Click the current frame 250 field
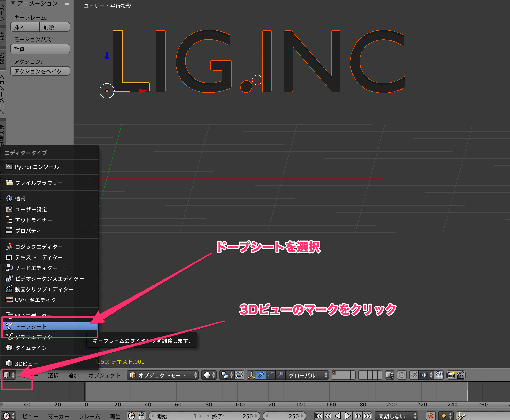This screenshot has height=420, width=510. click(285, 416)
